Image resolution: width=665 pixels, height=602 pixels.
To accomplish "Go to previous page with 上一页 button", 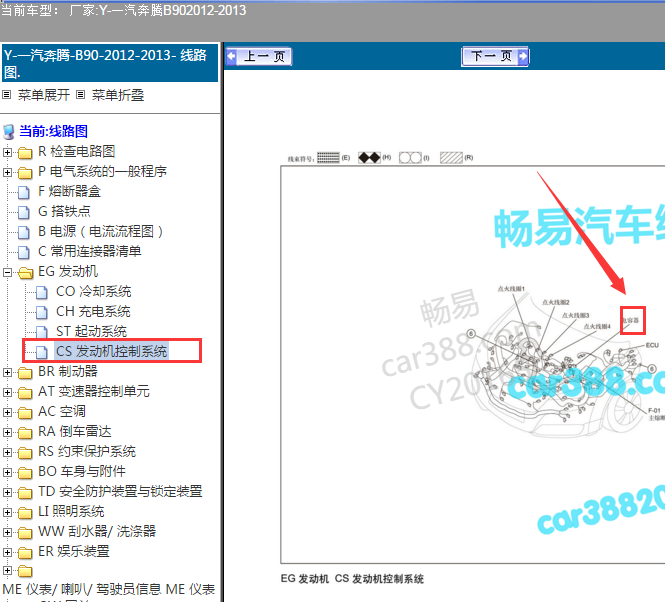I will point(258,56).
